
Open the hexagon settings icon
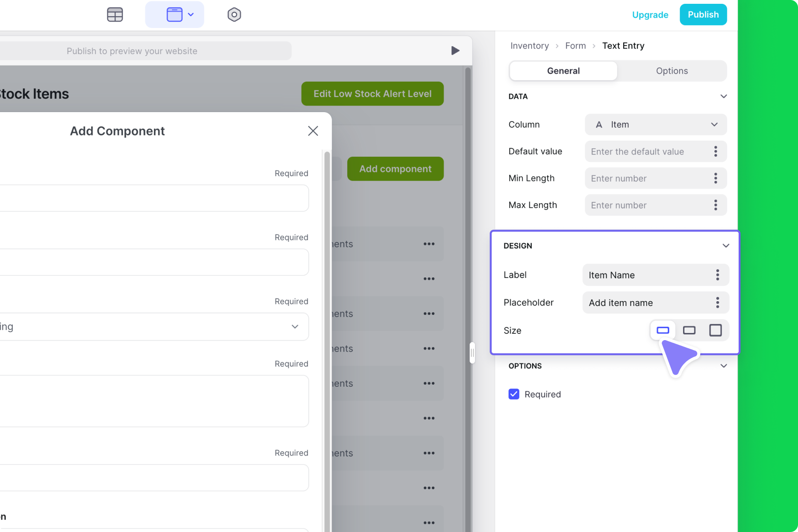coord(234,15)
